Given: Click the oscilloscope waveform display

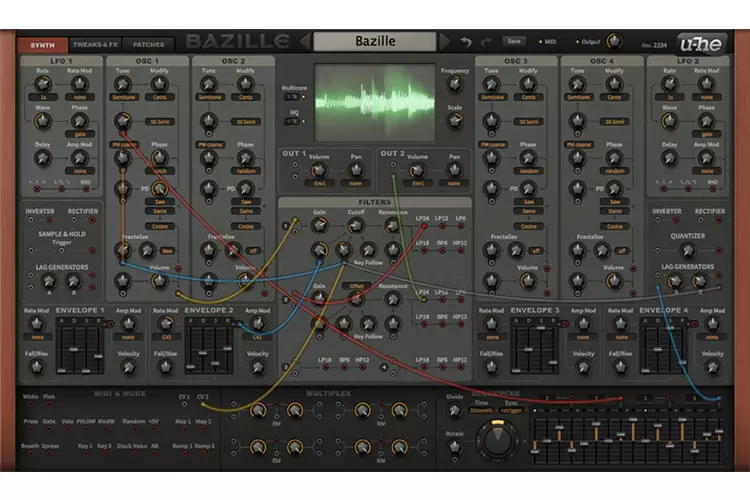Looking at the screenshot, I should [375, 102].
